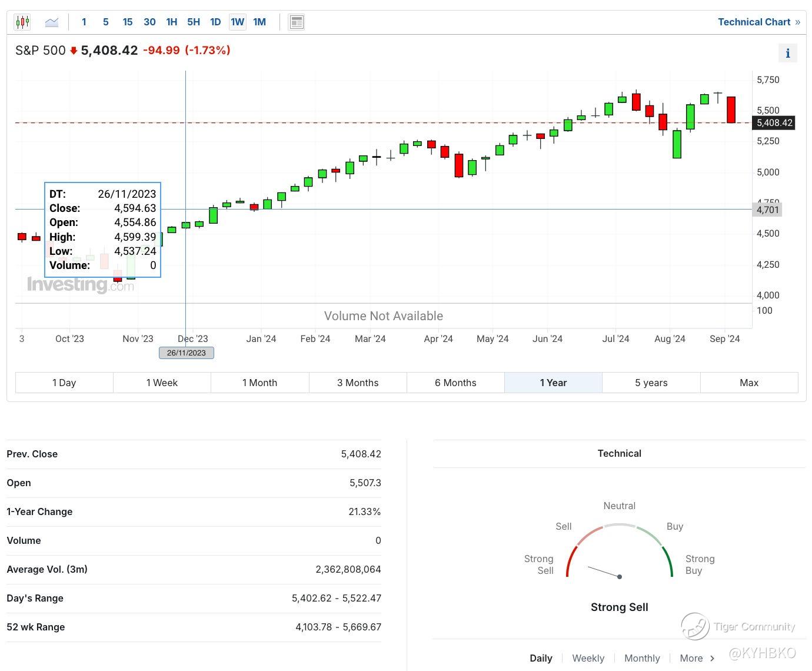
Task: Set the 1-minute interval
Action: 84,22
